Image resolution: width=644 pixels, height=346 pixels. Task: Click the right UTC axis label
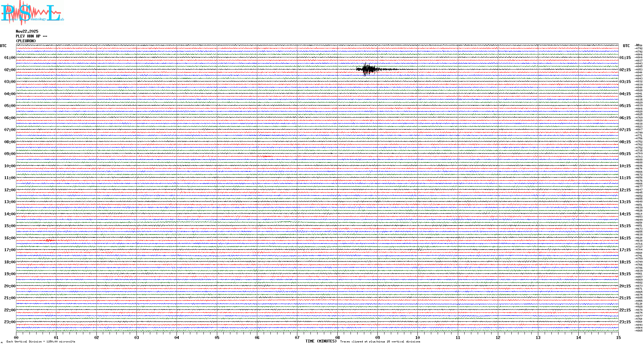point(626,46)
